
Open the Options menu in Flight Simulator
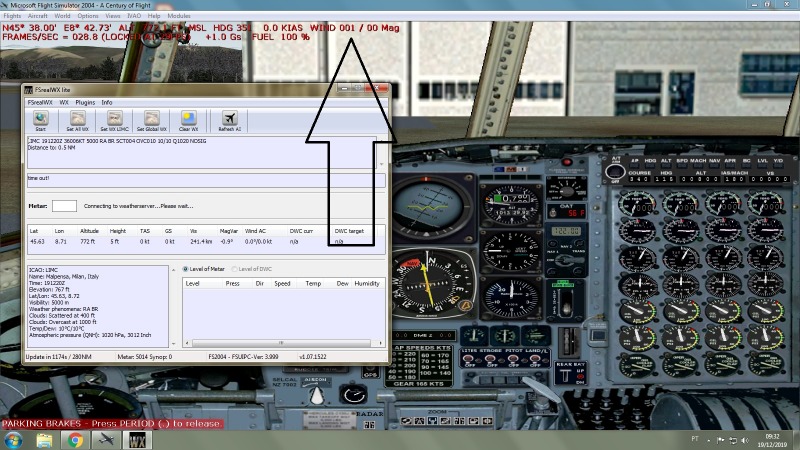tap(88, 16)
